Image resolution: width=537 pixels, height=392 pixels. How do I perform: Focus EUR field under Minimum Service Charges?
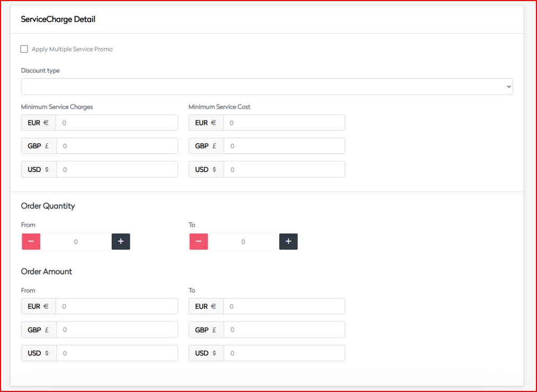tap(117, 123)
